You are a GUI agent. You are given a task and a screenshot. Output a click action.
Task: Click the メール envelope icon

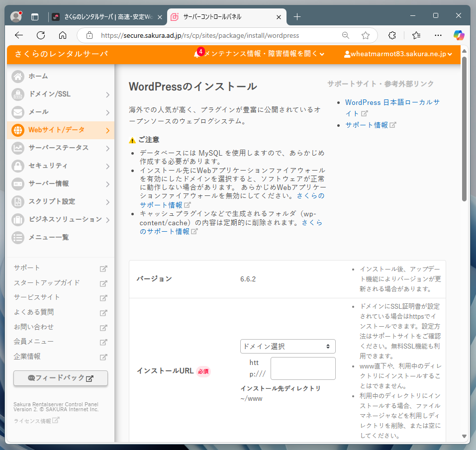click(18, 112)
